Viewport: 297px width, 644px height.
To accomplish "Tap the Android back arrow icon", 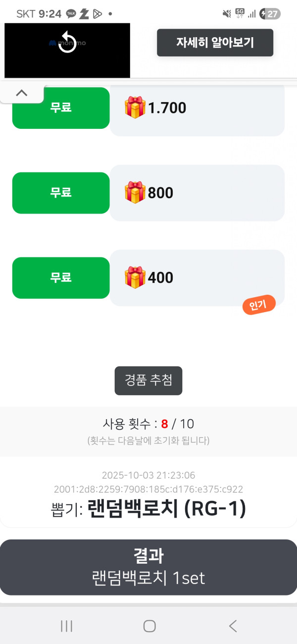I will tap(233, 626).
